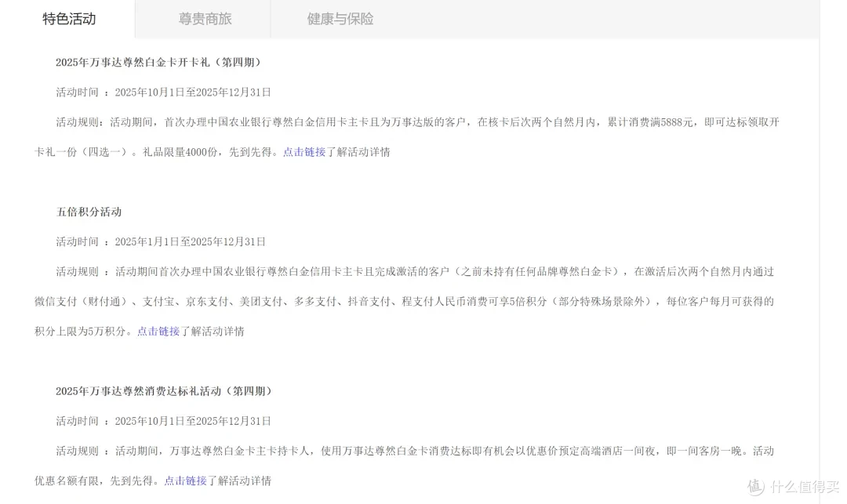Viewport: 847px width, 504px height.
Task: Click text 了解活动详情 in 五倍积分 section
Action: point(213,332)
